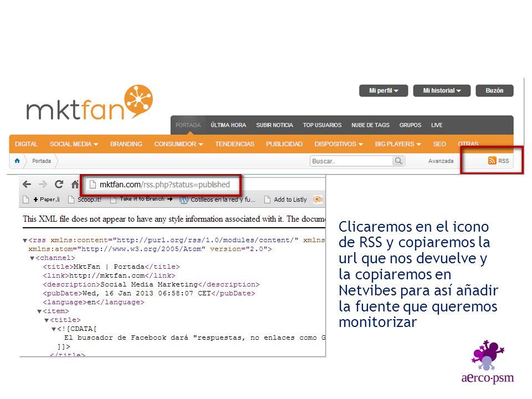The width and height of the screenshot is (532, 399).
Task: Click the title text MktFan | Portada
Action: (109, 267)
